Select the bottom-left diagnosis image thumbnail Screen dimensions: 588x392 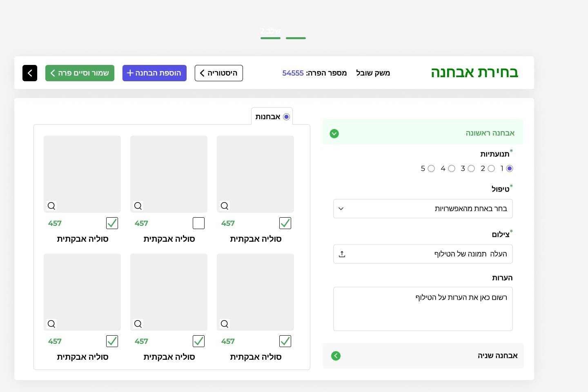[82, 292]
